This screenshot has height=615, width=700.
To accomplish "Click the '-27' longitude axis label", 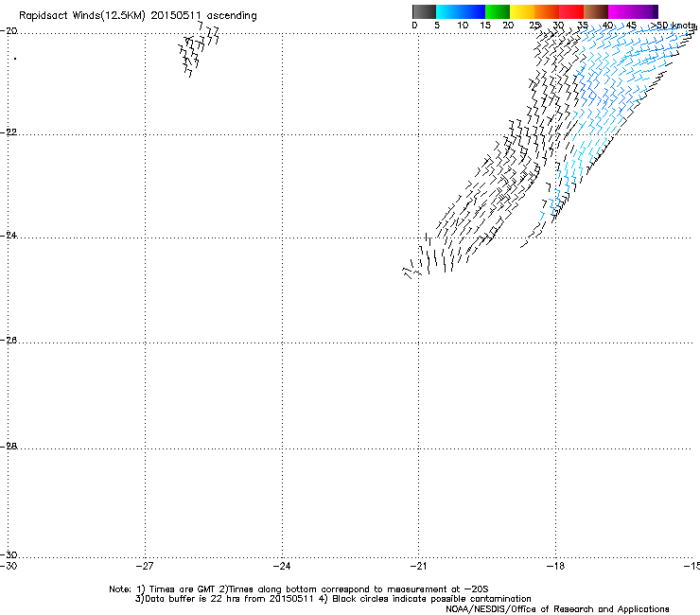I will click(x=145, y=567).
